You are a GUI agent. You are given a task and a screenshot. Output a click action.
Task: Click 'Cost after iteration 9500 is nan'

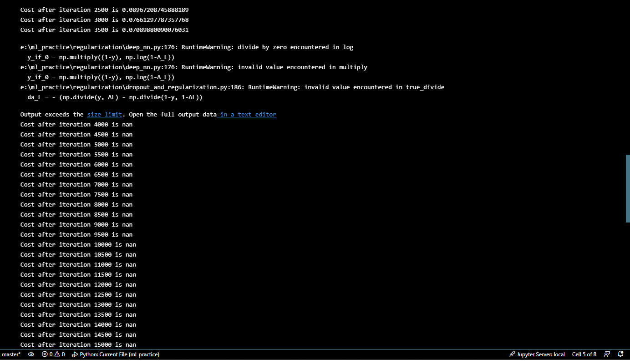pyautogui.click(x=76, y=235)
